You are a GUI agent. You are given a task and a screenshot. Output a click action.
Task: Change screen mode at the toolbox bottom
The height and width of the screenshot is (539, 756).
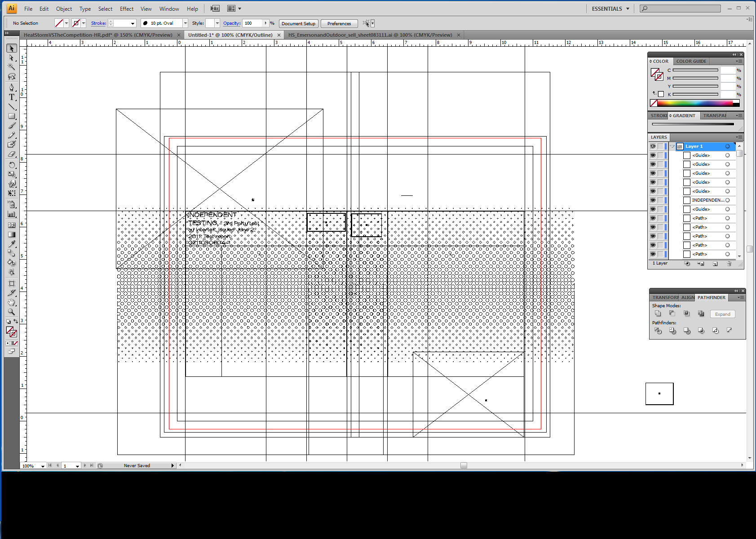12,351
